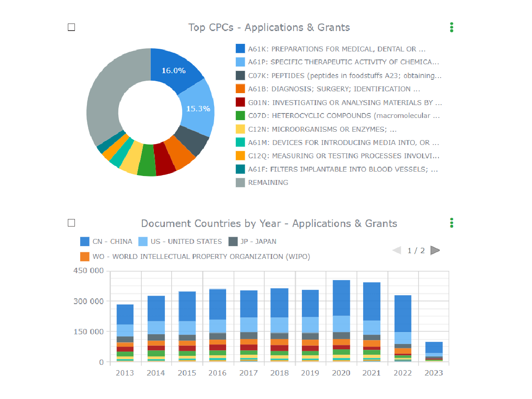Select the 2020 stacked bar
Screen dimensions: 532x399
click(x=341, y=321)
